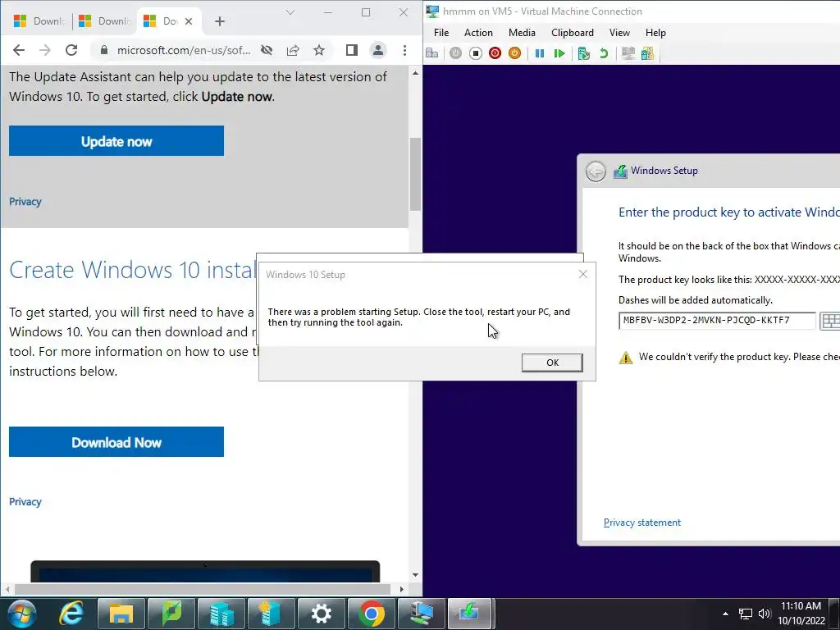The image size is (840, 630).
Task: Open Privacy link below Update now
Action: pyautogui.click(x=25, y=202)
